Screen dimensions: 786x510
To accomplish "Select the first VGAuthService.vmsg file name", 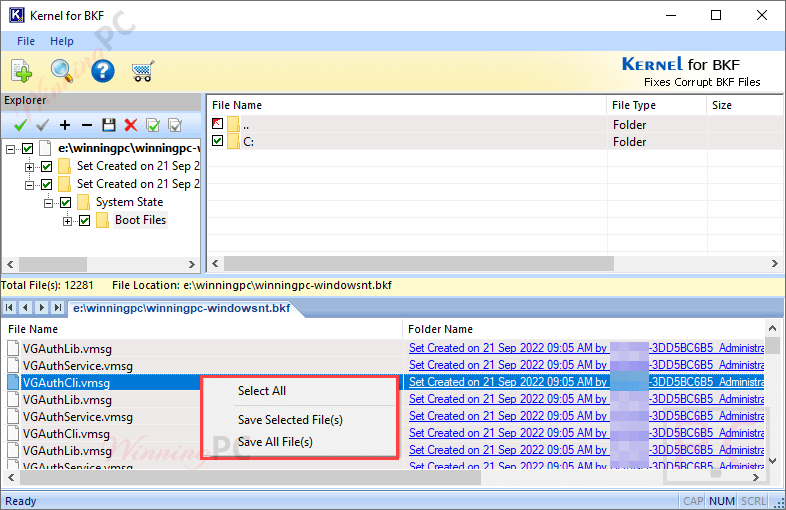I will (x=78, y=366).
